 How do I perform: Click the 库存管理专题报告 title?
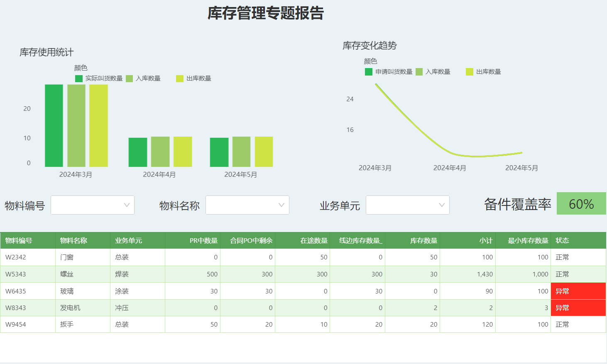tap(266, 13)
